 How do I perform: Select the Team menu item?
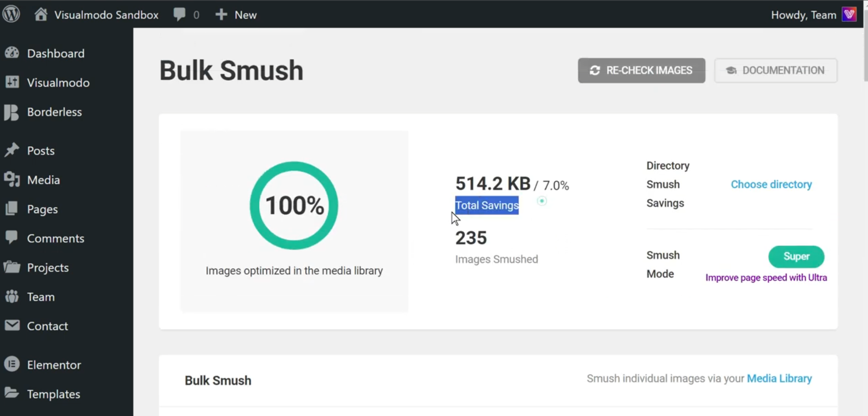click(41, 297)
